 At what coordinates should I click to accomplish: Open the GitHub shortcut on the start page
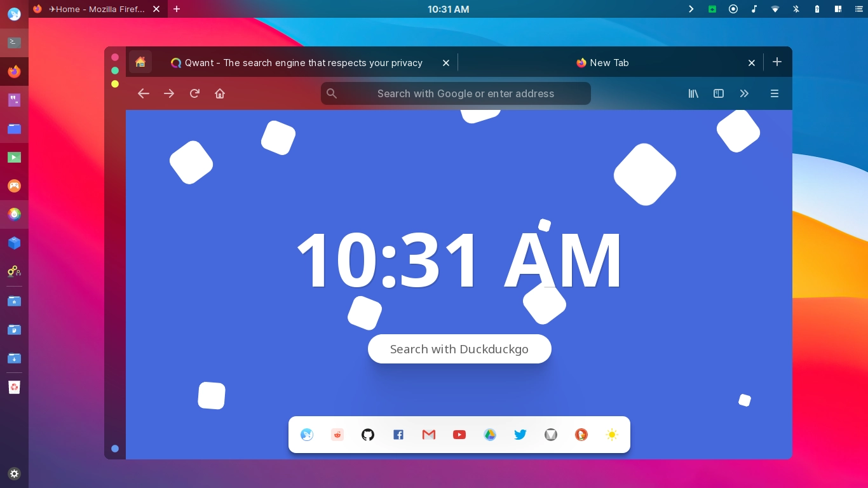368,435
